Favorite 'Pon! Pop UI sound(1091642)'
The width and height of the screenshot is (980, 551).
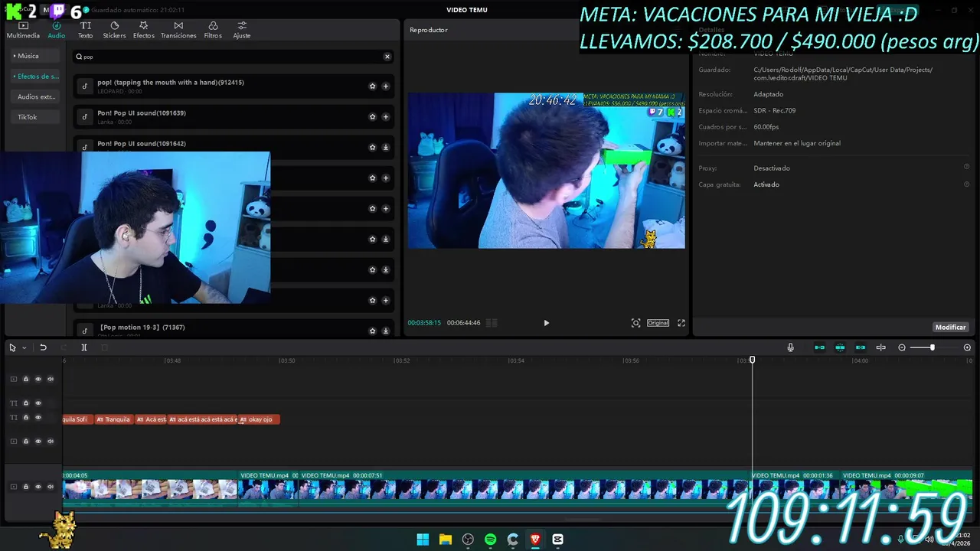(x=372, y=148)
